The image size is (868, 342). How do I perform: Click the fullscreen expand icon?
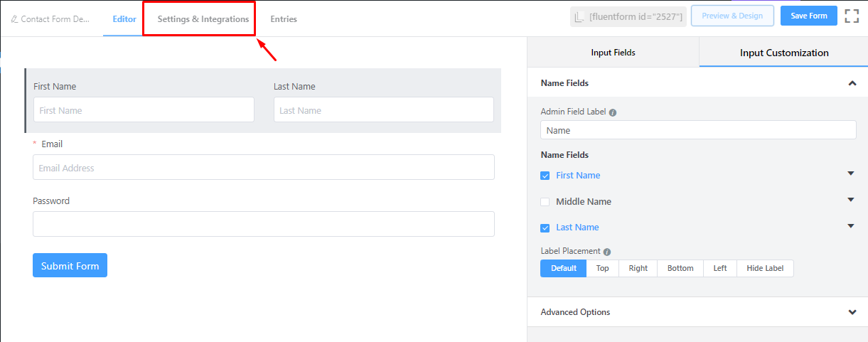(x=852, y=16)
